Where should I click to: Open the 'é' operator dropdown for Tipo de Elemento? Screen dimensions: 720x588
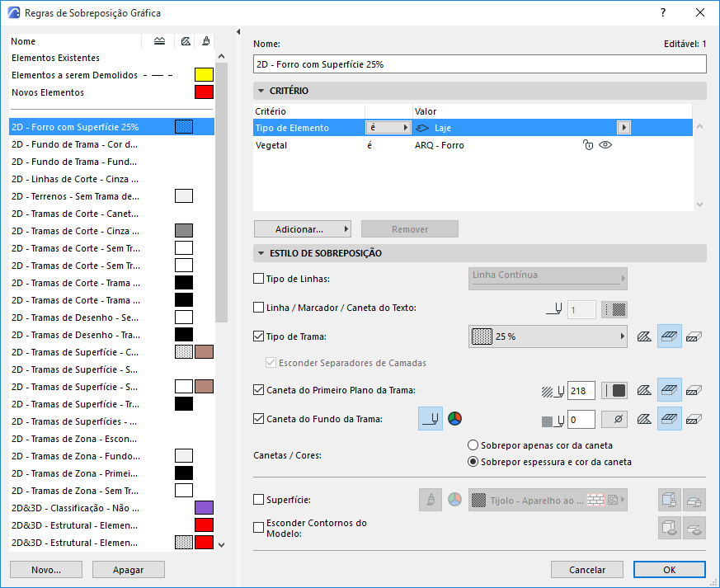(x=388, y=128)
